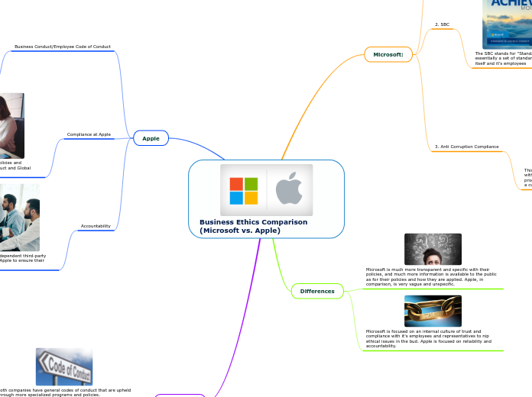Click 'Business Conduct/Employee Code of Conduct' subtopic

click(x=63, y=47)
